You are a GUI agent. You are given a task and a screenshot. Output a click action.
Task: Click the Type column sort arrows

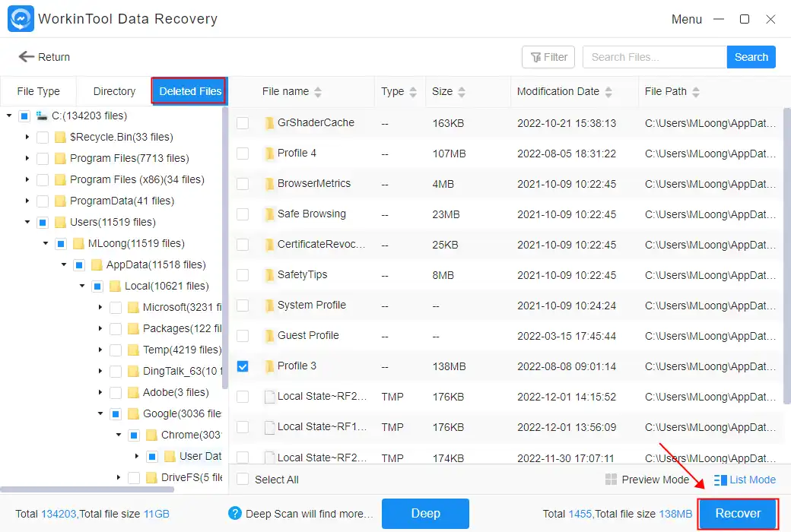pos(413,92)
